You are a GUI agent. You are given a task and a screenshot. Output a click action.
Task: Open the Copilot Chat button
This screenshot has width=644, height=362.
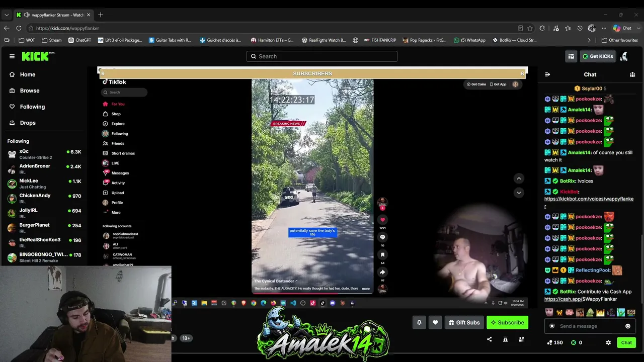coord(622,28)
